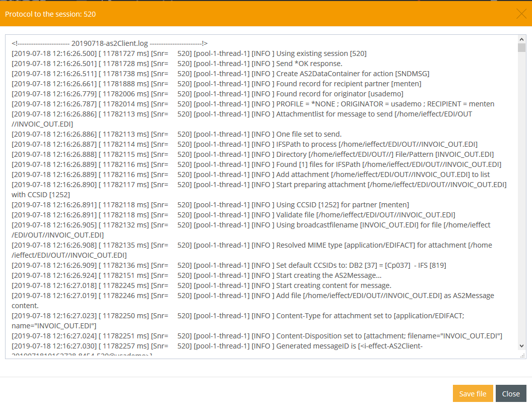Click the 'Create AS2DataContainer' log entry
The image size is (532, 407).
pyautogui.click(x=353, y=74)
